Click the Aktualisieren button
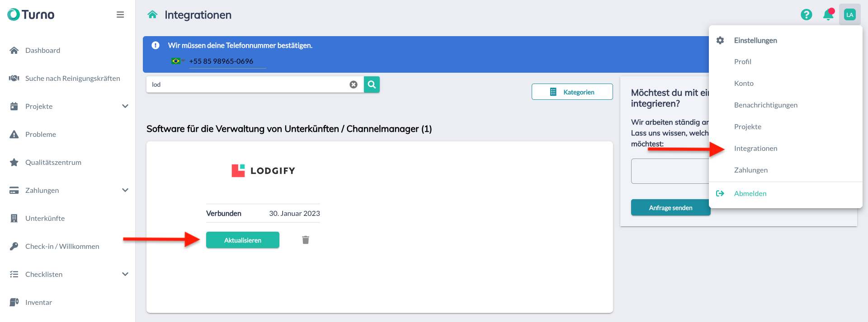 coord(243,240)
